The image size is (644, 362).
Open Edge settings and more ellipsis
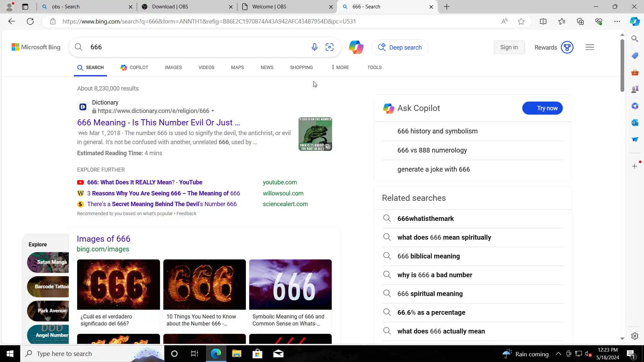point(617,21)
